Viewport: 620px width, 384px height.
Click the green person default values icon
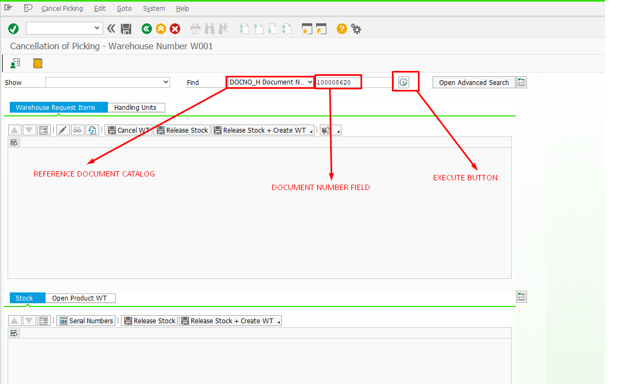pyautogui.click(x=15, y=63)
